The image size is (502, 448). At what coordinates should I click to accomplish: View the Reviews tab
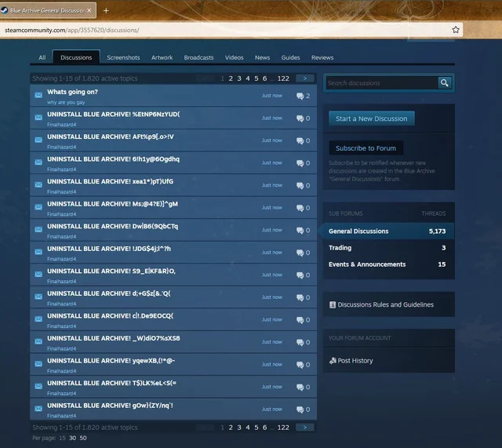coord(322,57)
